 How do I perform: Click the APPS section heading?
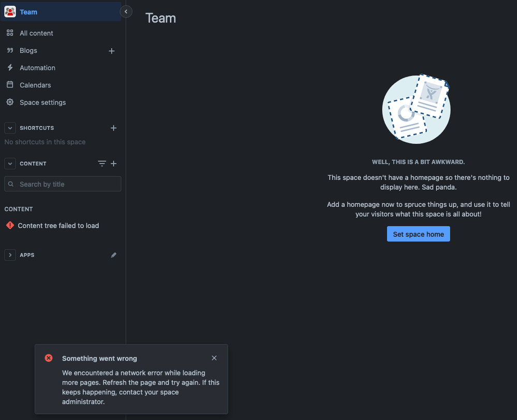pyautogui.click(x=27, y=255)
